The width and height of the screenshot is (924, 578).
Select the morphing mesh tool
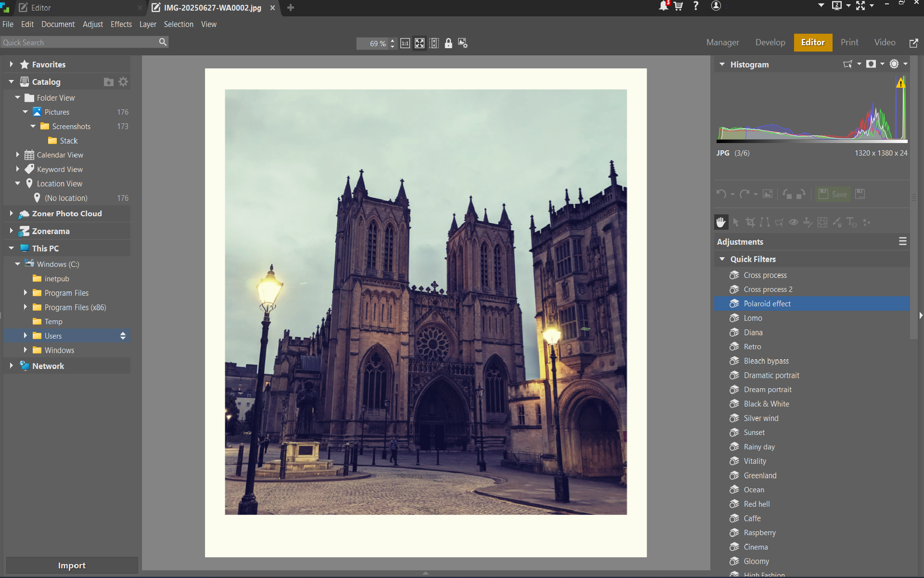pos(822,222)
